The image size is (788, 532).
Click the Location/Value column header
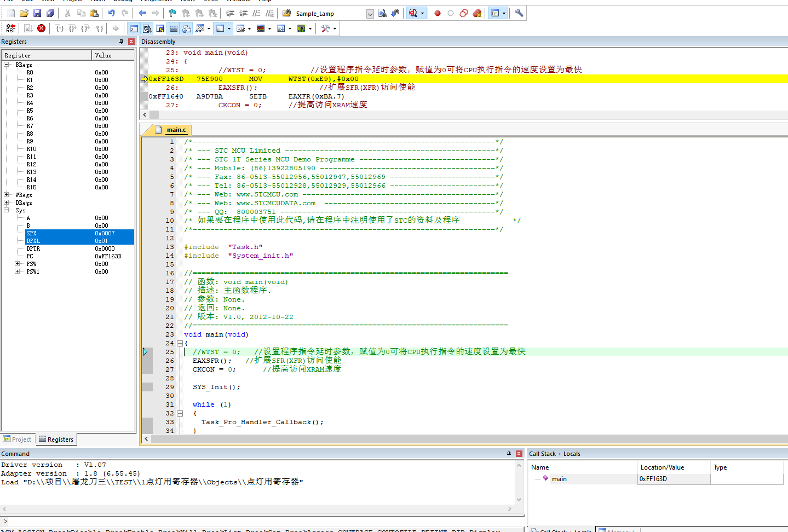pos(674,467)
